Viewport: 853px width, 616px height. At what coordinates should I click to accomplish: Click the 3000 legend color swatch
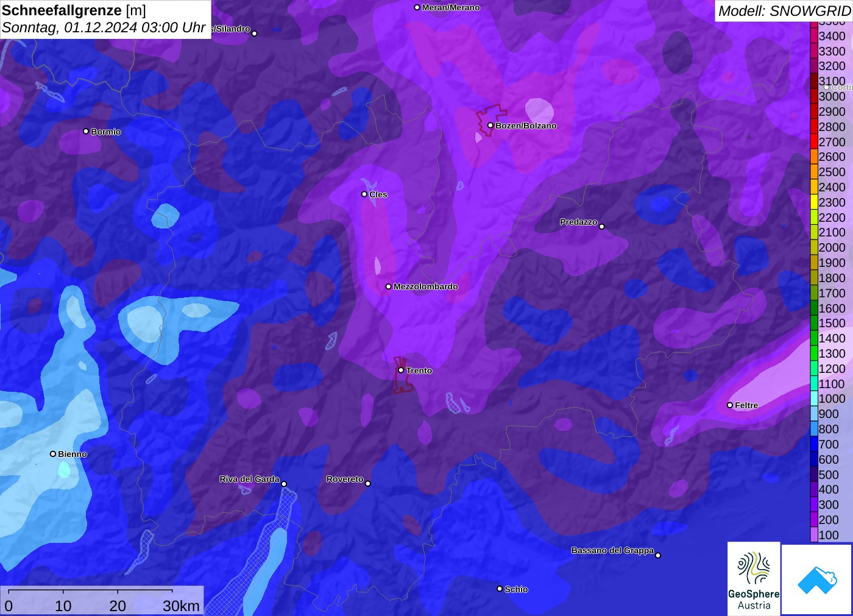(x=814, y=96)
